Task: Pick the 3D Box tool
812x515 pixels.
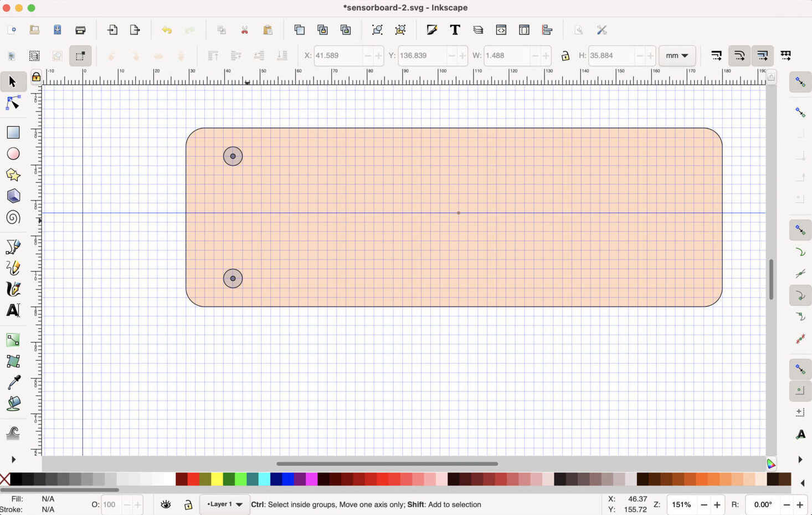Action: [13, 196]
